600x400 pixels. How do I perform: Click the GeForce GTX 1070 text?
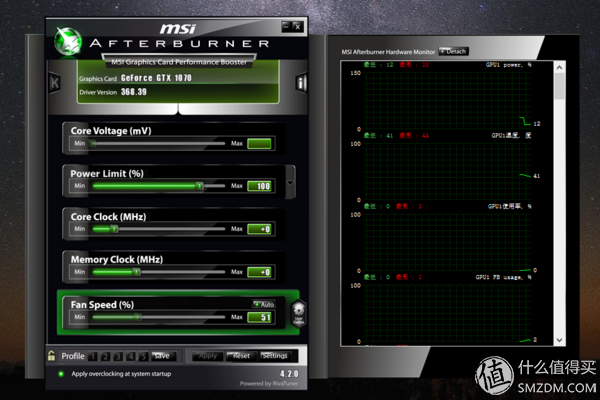(156, 78)
